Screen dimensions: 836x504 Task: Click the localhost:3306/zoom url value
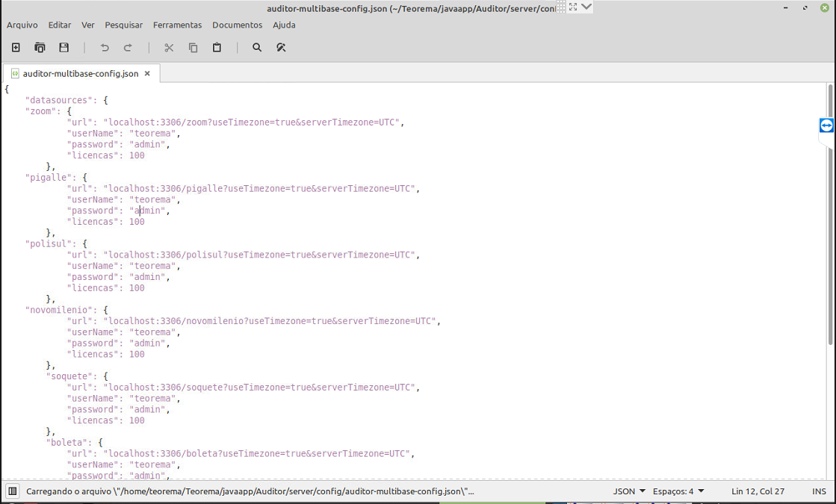[251, 122]
